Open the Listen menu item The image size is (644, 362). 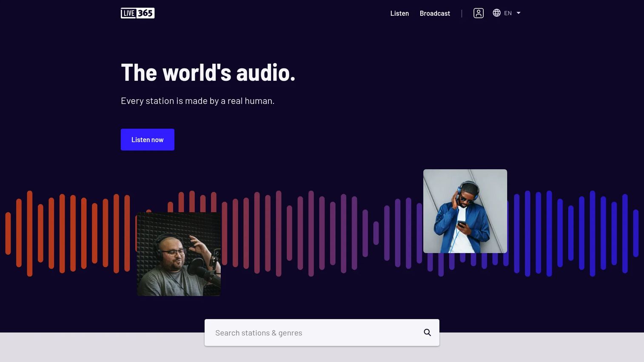399,13
